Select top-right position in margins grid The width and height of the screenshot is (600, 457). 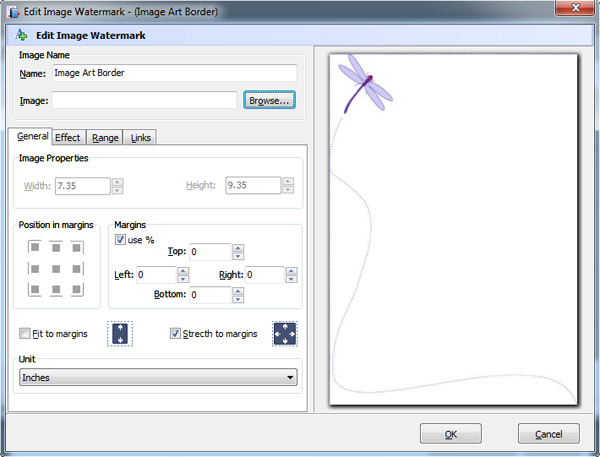77,248
